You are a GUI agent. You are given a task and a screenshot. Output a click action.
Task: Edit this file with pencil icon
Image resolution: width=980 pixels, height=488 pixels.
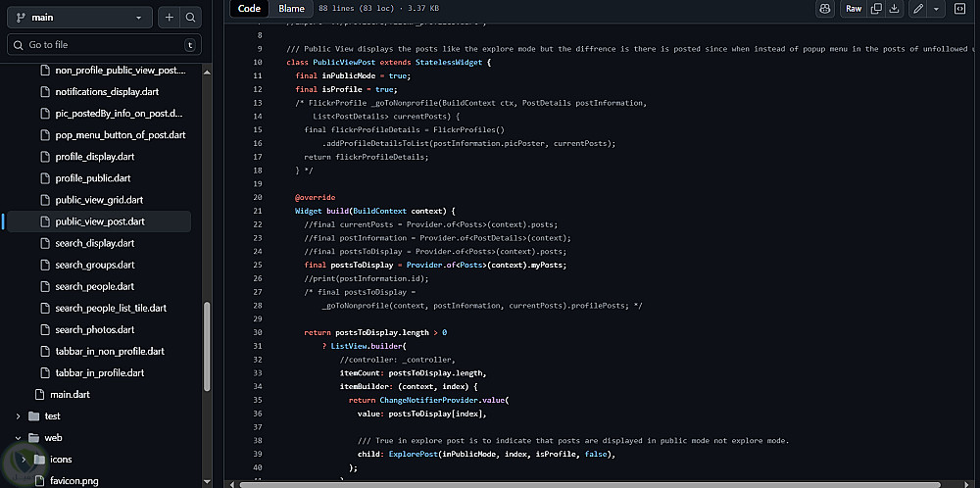point(917,8)
